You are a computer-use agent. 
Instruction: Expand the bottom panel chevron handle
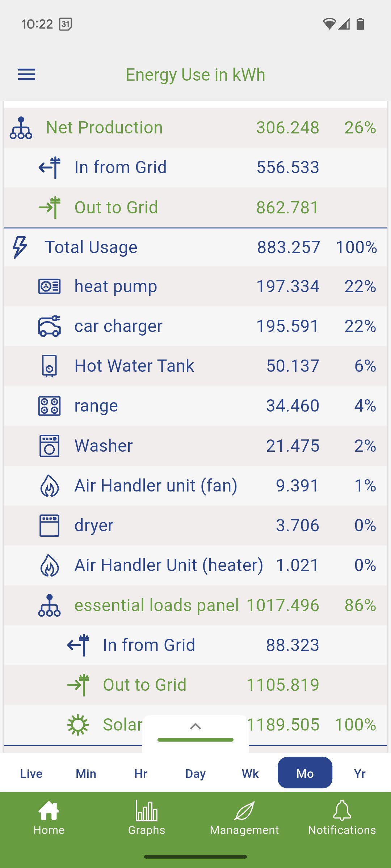195,727
